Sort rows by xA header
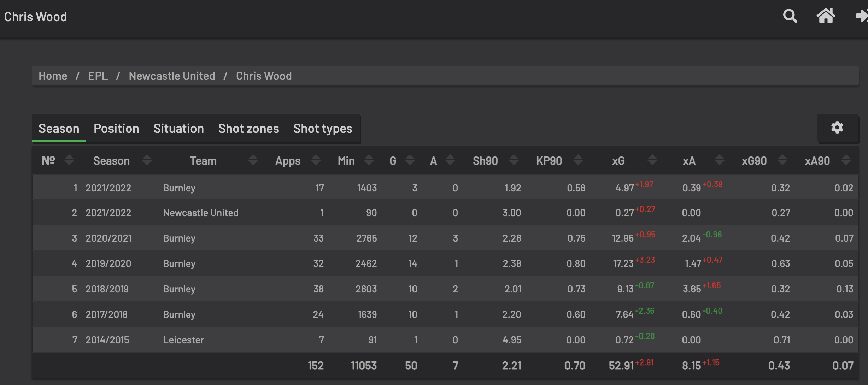The height and width of the screenshot is (385, 868). coord(689,161)
